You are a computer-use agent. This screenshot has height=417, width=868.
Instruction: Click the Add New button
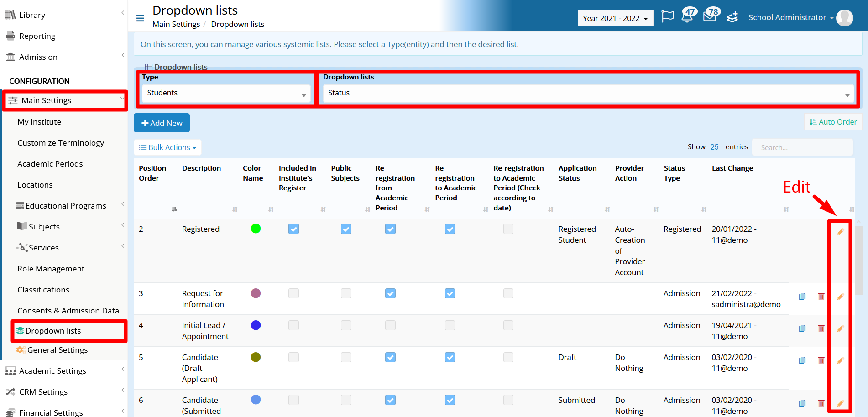click(x=162, y=123)
